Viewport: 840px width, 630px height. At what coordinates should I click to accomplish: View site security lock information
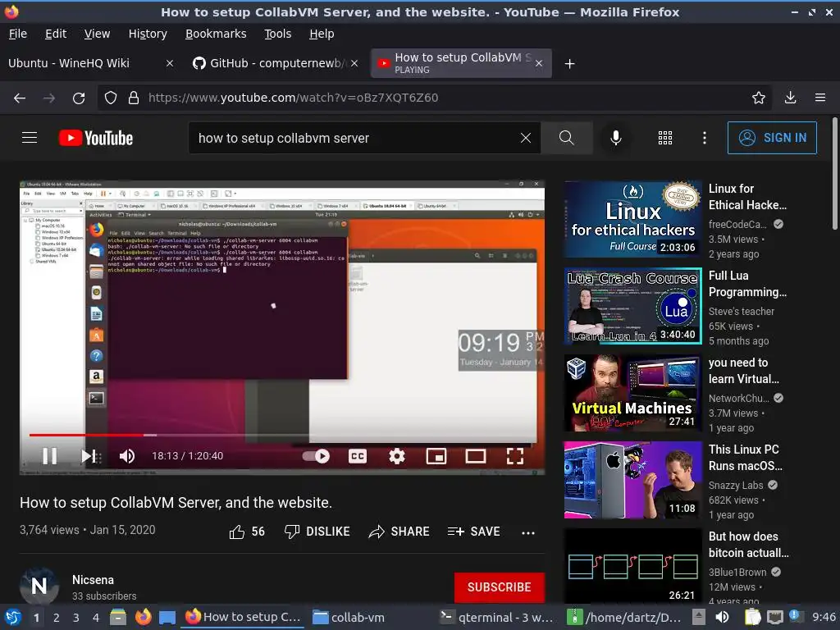click(x=134, y=98)
